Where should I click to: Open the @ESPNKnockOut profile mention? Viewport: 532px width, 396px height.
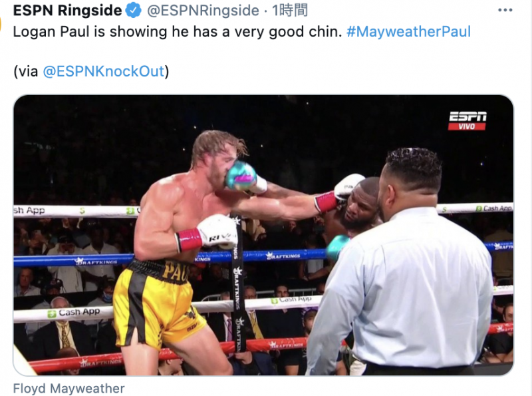(x=104, y=71)
